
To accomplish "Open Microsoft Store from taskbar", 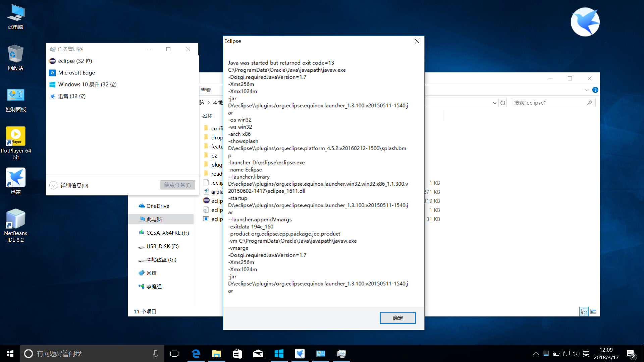I will point(237,354).
